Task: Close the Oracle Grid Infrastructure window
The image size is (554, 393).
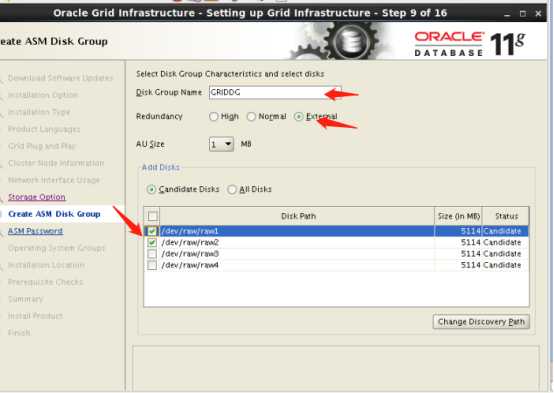Action: pyautogui.click(x=538, y=14)
